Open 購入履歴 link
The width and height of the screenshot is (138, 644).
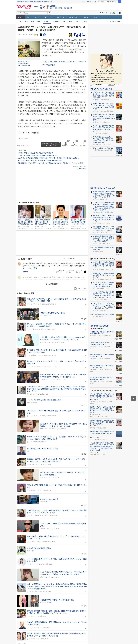[112, 13]
